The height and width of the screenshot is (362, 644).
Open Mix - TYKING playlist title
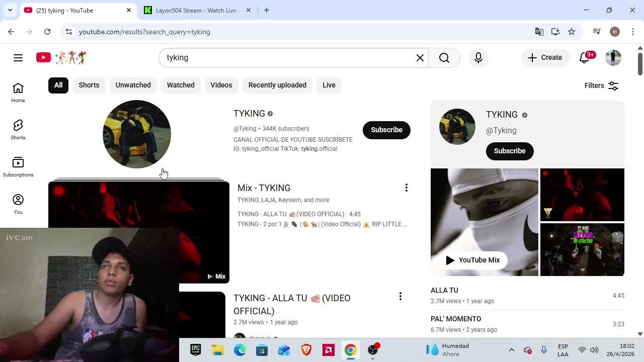(x=264, y=188)
